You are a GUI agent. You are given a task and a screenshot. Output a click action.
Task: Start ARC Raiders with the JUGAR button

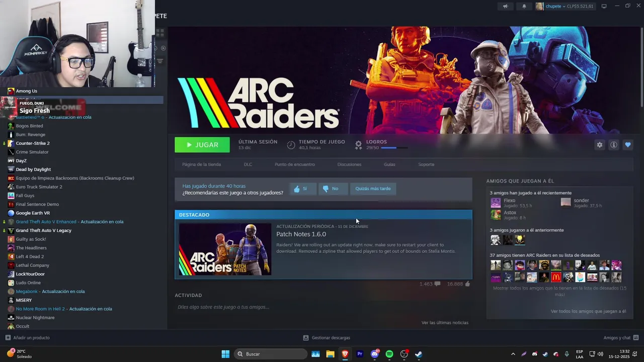pos(202,145)
